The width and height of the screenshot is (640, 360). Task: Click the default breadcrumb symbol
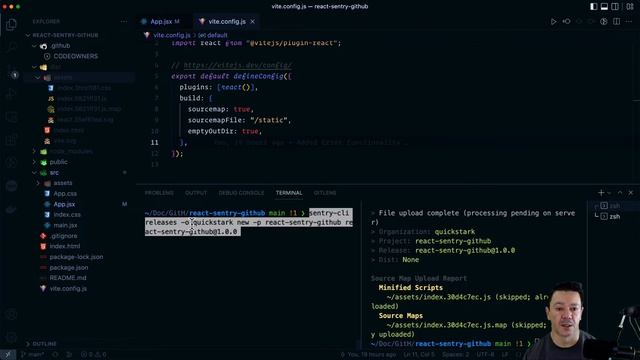(x=216, y=35)
